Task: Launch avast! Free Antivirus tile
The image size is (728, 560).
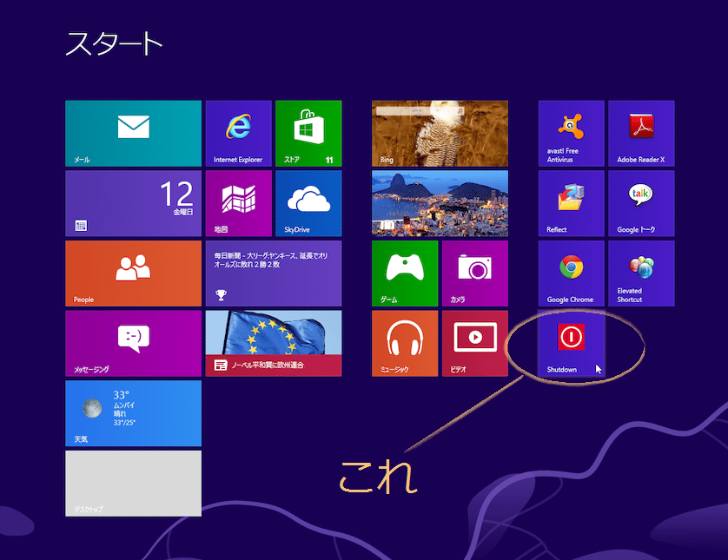Action: (572, 134)
